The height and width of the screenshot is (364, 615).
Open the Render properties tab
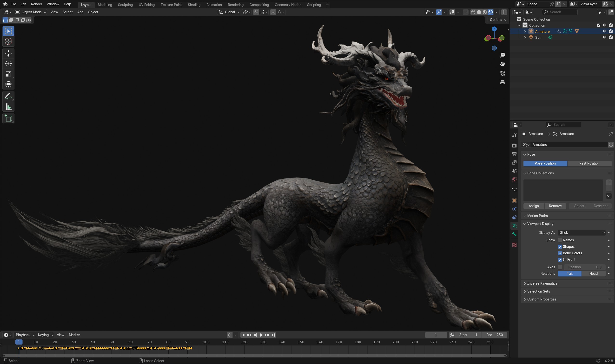point(514,145)
